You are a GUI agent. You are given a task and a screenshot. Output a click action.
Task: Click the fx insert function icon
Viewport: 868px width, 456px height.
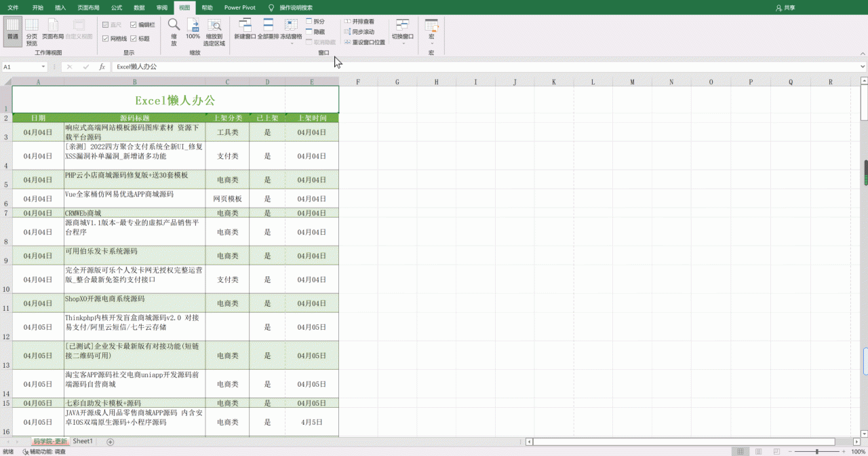pyautogui.click(x=102, y=66)
